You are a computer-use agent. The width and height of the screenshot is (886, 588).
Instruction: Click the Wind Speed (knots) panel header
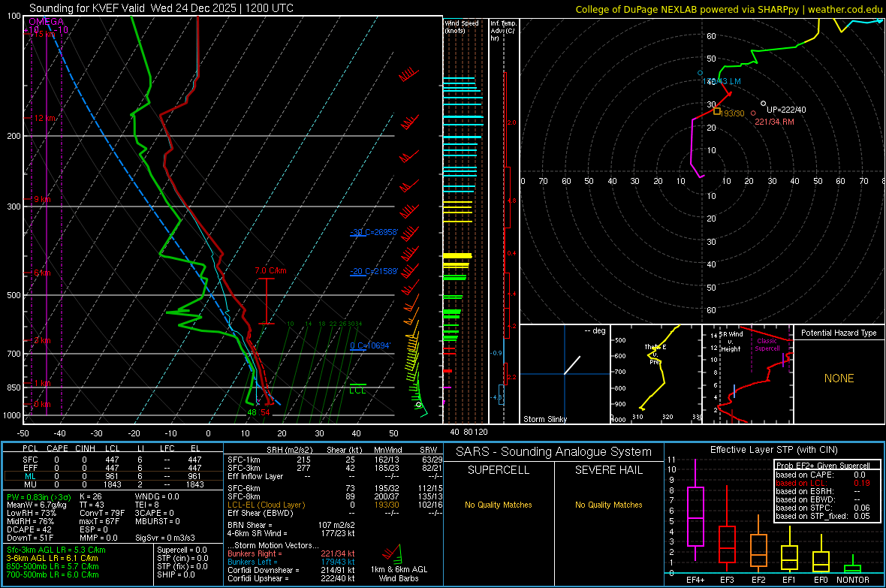[x=461, y=26]
